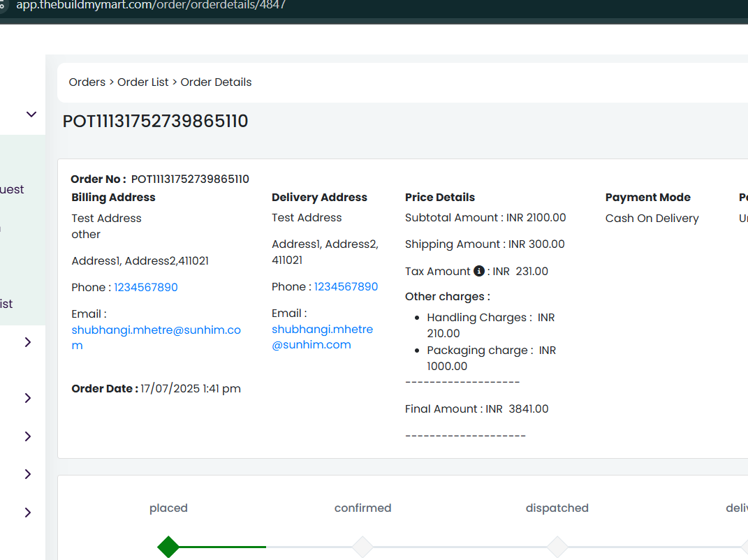Image resolution: width=748 pixels, height=560 pixels.
Task: Click the "Handling Charges" bullet item
Action: 491,325
